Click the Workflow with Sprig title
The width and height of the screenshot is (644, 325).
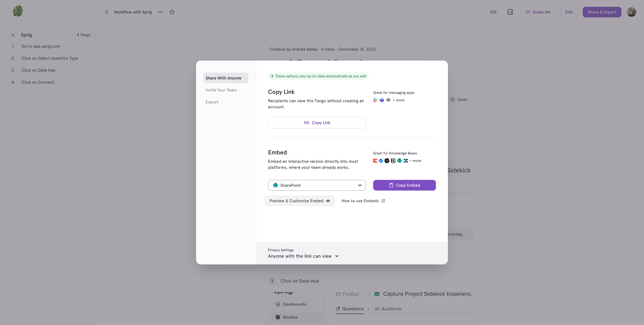click(133, 12)
